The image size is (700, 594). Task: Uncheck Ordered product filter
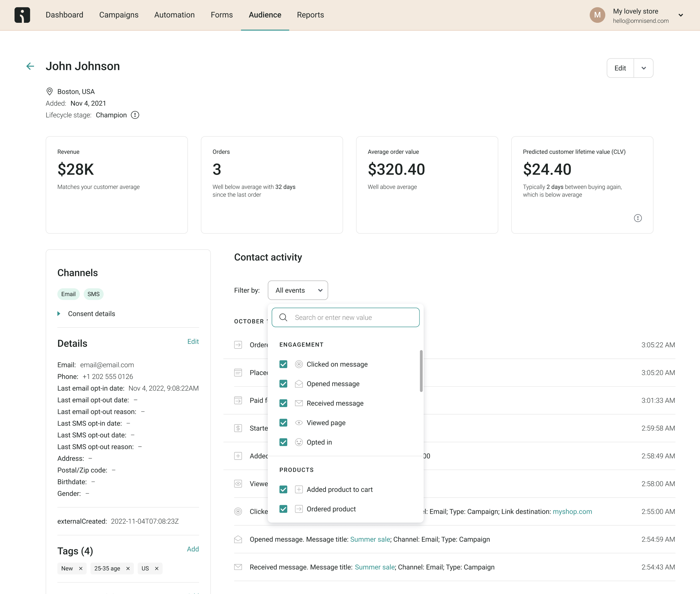coord(283,509)
